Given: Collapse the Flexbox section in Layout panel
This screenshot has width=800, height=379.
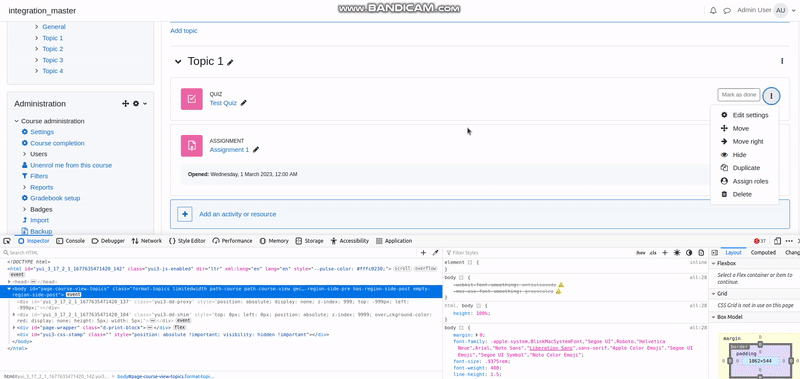Looking at the screenshot, I should 713,264.
